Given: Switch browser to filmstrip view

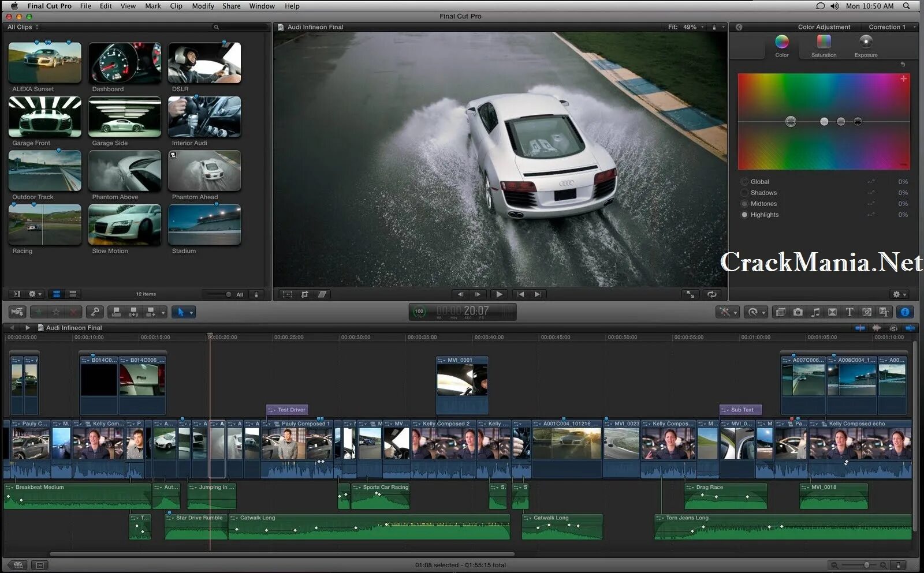Looking at the screenshot, I should click(57, 294).
